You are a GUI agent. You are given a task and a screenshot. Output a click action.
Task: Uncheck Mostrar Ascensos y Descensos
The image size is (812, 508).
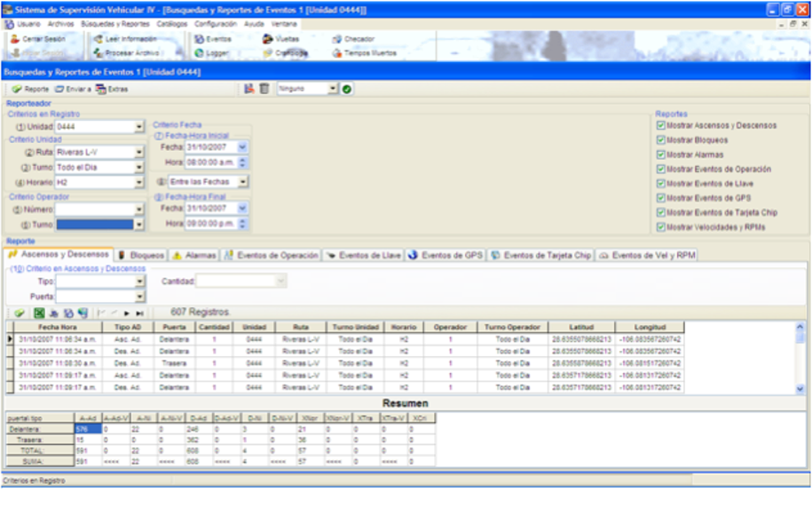[660, 125]
